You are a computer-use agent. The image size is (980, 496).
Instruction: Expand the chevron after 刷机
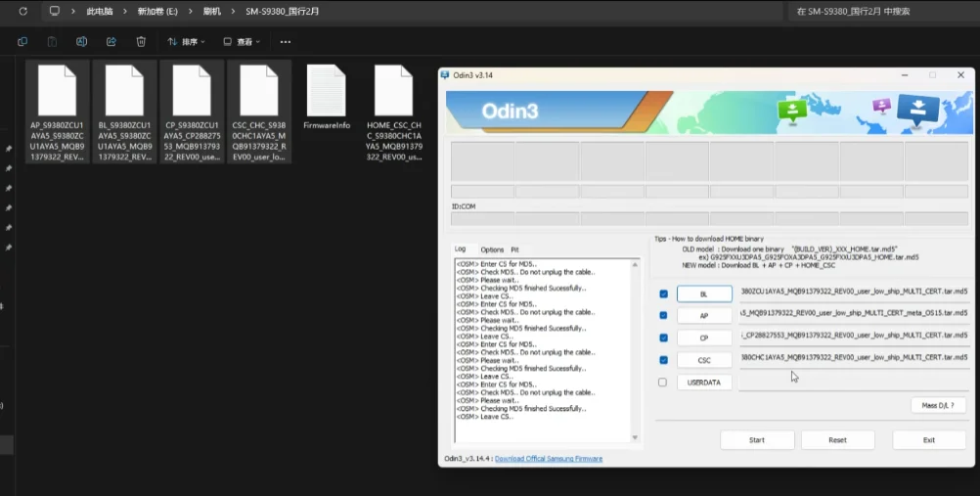point(233,12)
